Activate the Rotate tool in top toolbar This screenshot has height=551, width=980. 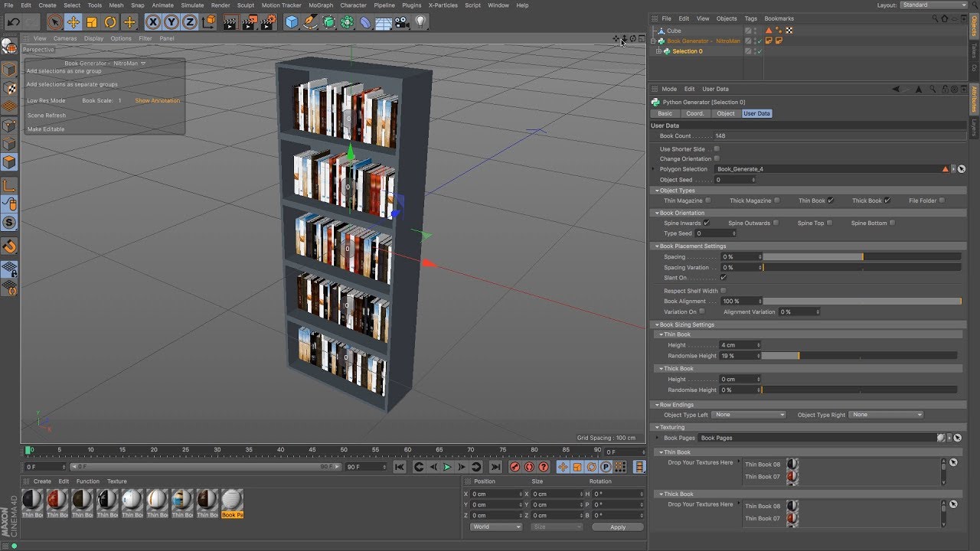[x=110, y=22]
